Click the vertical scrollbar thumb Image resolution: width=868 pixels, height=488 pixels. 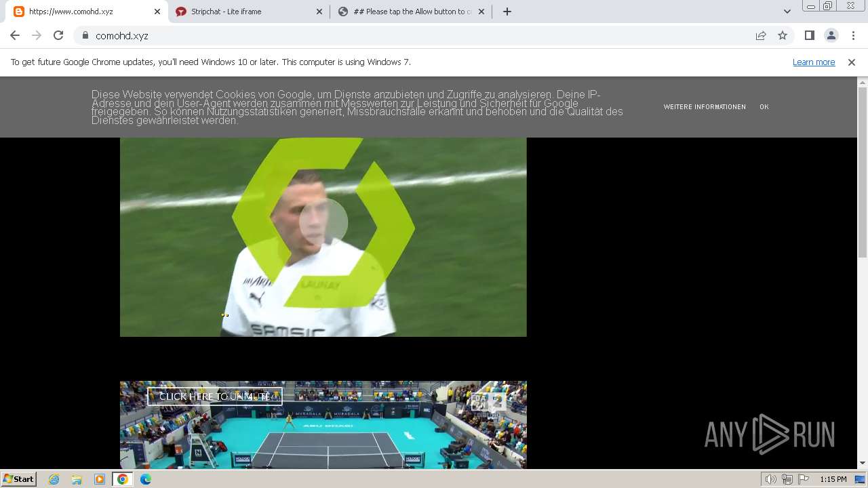click(x=863, y=171)
